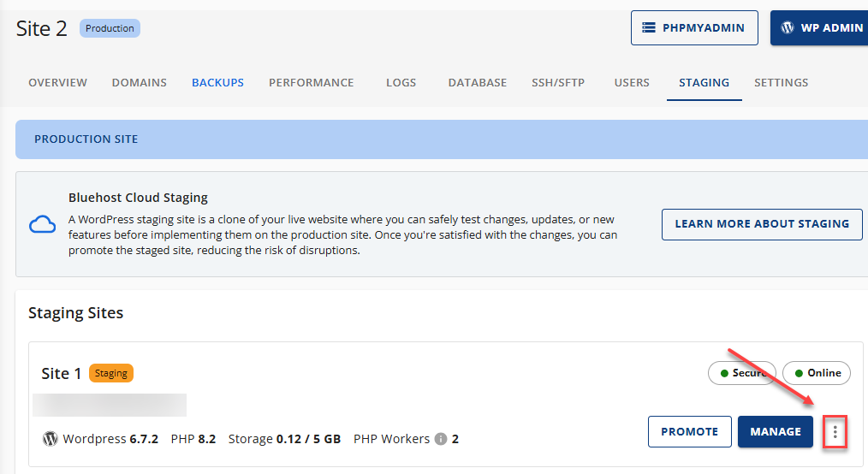Open the DOMAINS tab
The height and width of the screenshot is (474, 868).
point(139,82)
